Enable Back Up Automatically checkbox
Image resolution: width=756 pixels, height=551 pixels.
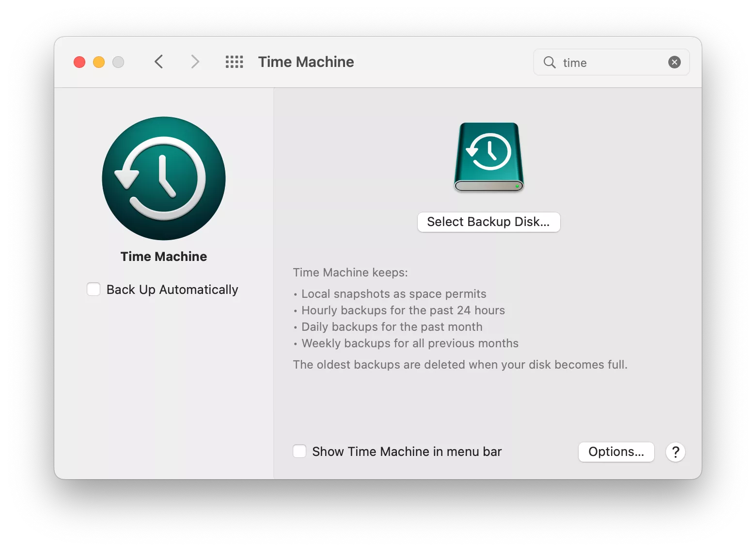94,289
